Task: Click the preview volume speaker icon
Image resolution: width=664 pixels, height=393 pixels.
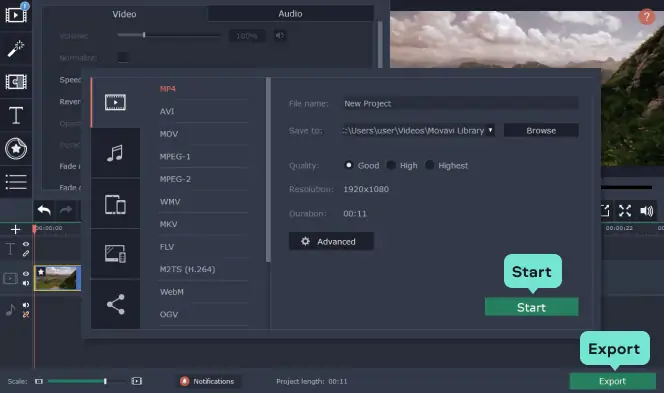Action: click(647, 210)
